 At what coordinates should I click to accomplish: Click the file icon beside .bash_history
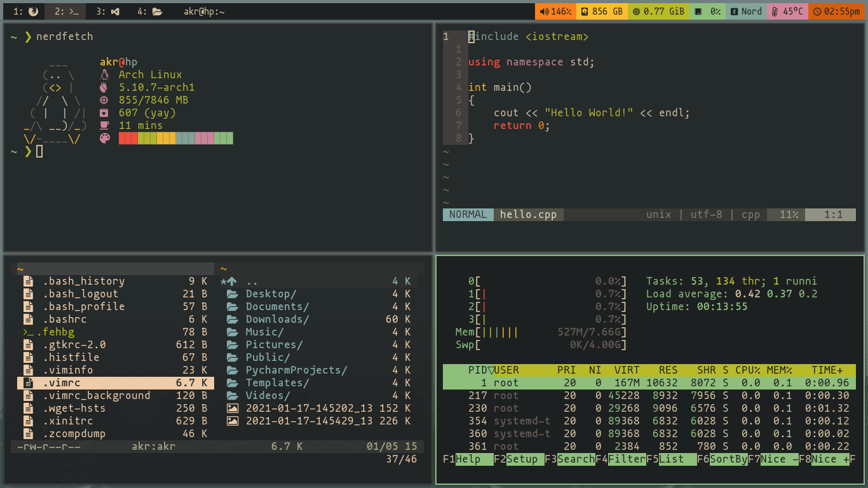[28, 281]
